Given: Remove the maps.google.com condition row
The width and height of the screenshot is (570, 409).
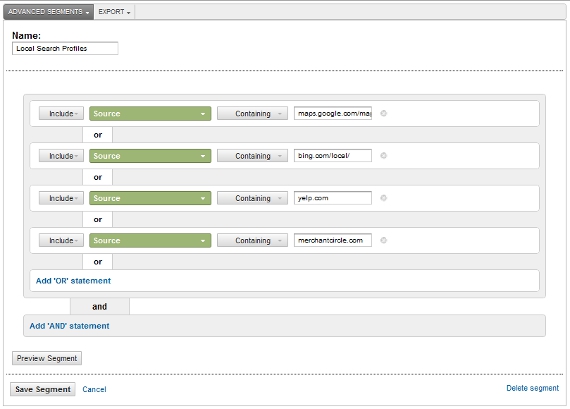Looking at the screenshot, I should click(x=384, y=113).
